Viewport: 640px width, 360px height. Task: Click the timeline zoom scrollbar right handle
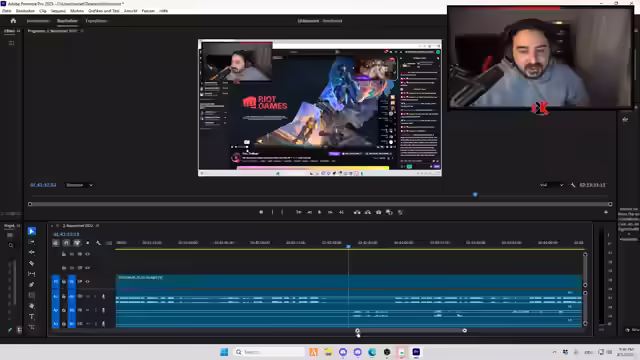click(x=464, y=331)
